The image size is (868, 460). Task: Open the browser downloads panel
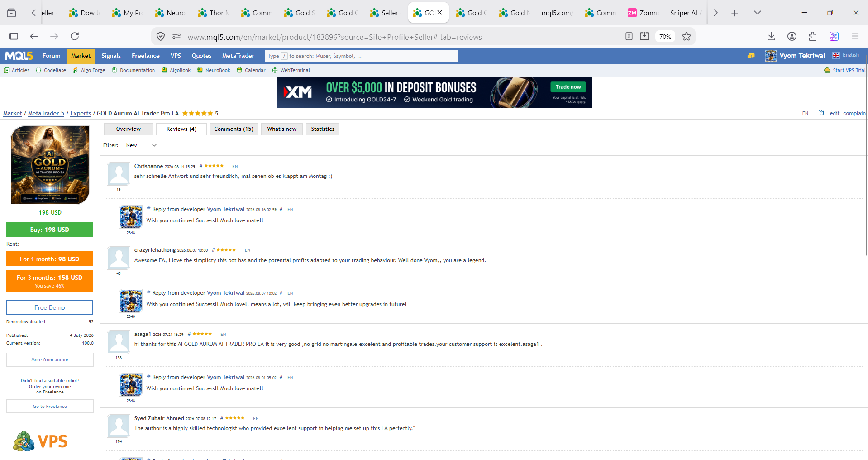(x=772, y=36)
